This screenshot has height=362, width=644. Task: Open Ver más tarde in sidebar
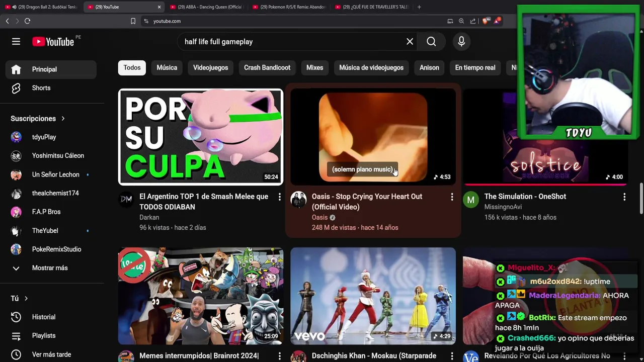[51, 354]
